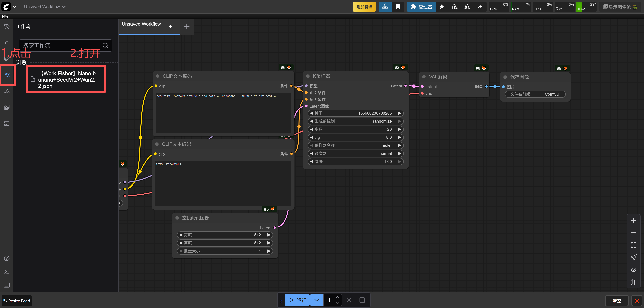
Task: Toggle the 管理器 manager button
Action: pyautogui.click(x=421, y=7)
